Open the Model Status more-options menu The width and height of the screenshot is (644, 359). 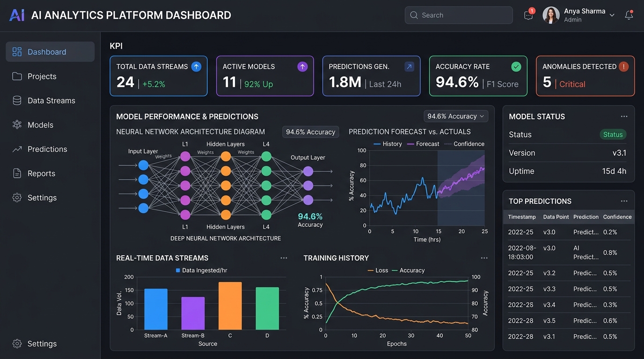[x=624, y=116]
